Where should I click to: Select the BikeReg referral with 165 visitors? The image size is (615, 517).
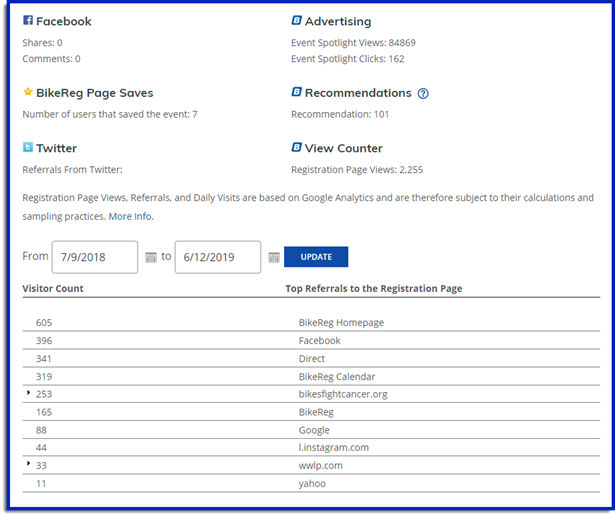click(316, 412)
